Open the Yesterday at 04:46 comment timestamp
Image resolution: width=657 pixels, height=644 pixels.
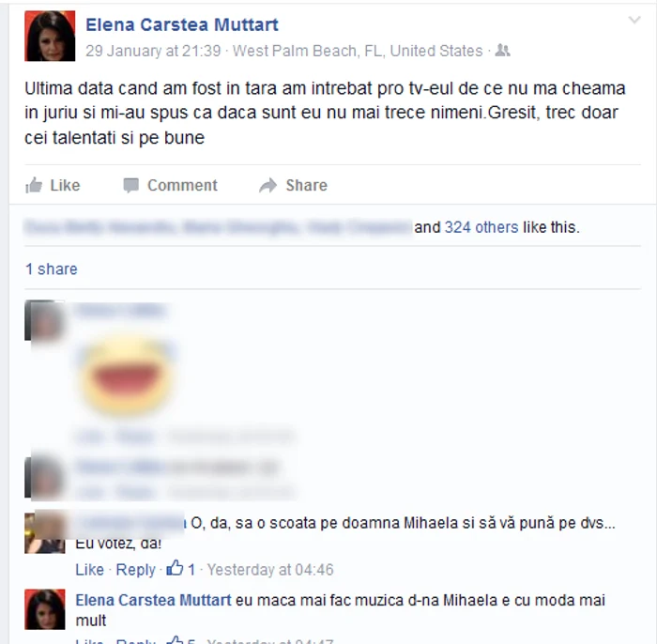[270, 570]
